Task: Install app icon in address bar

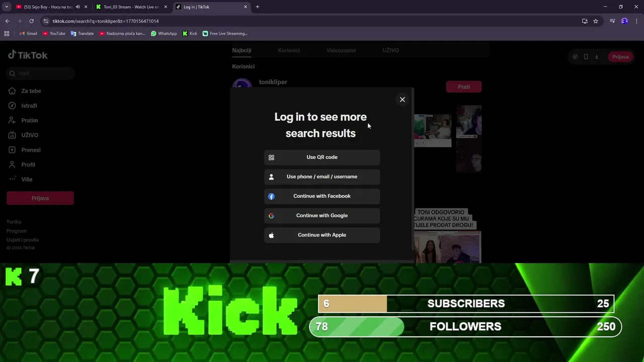Action: tap(585, 21)
